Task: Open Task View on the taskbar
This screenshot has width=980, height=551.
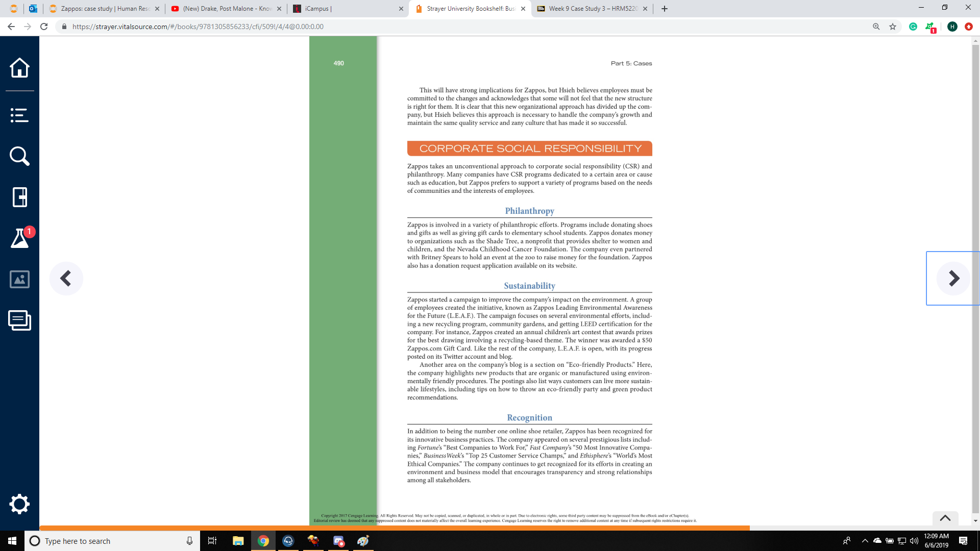Action: 212,541
